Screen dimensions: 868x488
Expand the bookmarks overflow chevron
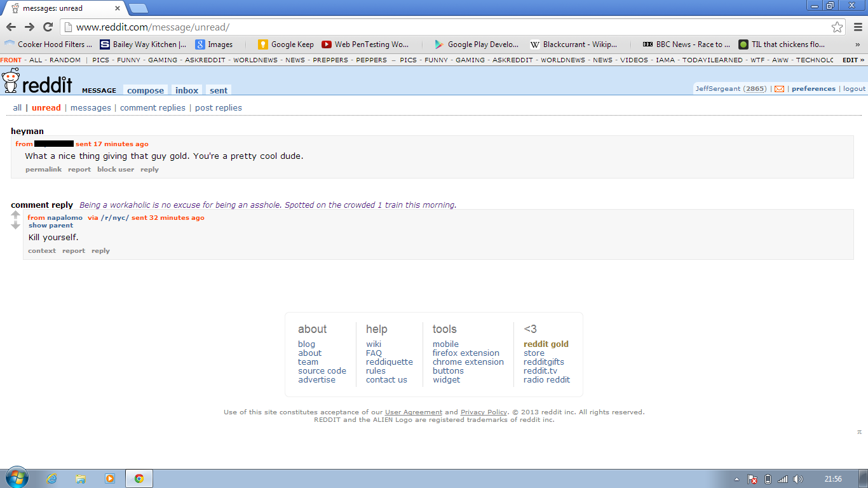pos(859,44)
